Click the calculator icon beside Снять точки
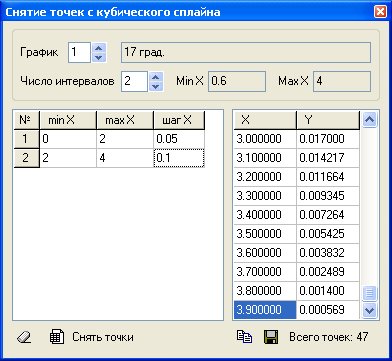The width and height of the screenshot is (392, 361). click(57, 337)
